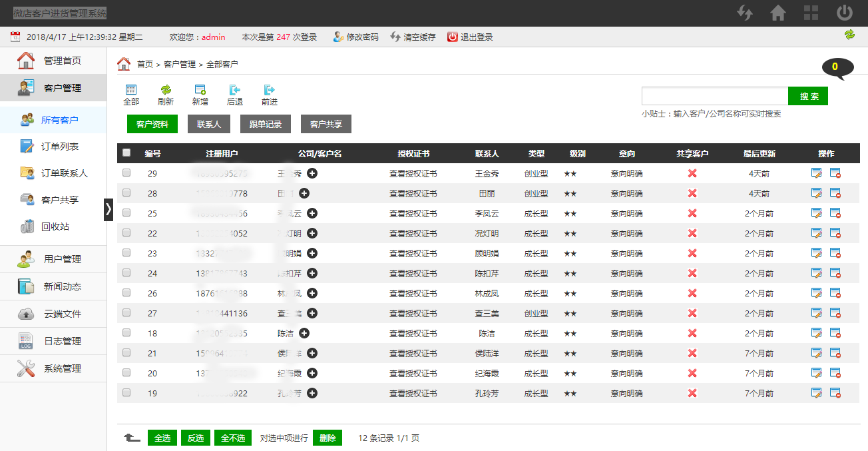Viewport: 868px width, 451px height.
Task: Click the edit icon in the 顾明娟 row
Action: pos(817,253)
